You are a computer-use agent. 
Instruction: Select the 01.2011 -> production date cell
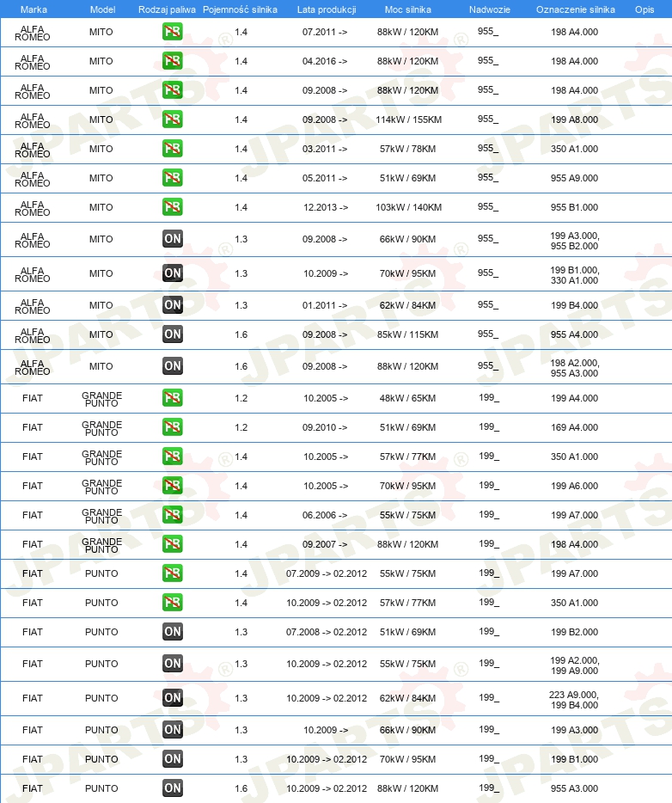click(x=325, y=305)
